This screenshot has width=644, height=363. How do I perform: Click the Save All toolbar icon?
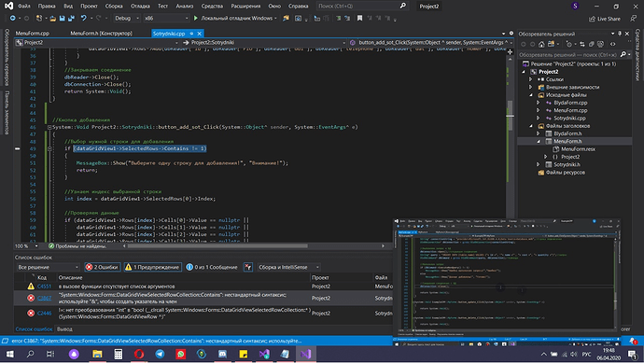(71, 19)
